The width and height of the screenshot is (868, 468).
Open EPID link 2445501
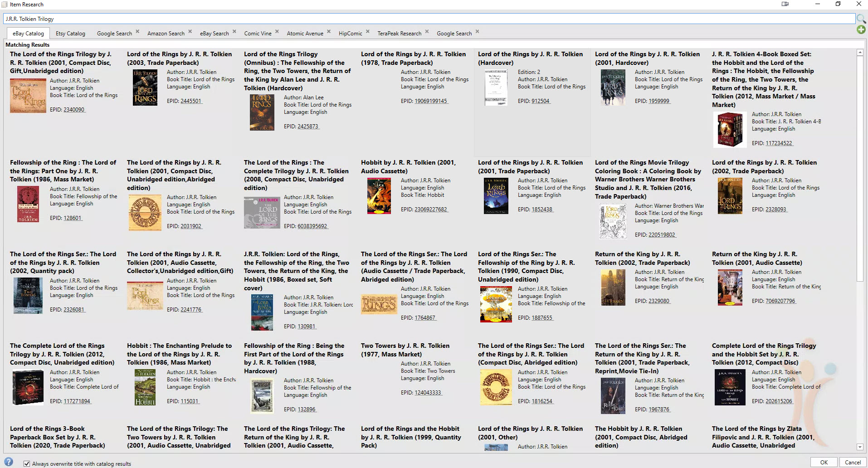191,101
